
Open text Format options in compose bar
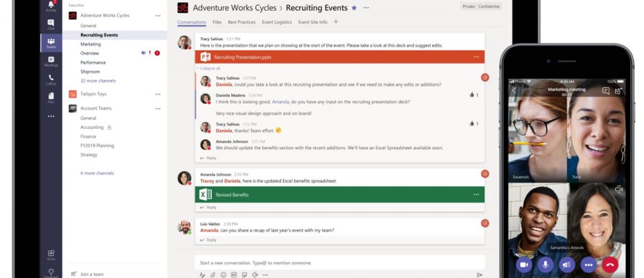coord(202,275)
